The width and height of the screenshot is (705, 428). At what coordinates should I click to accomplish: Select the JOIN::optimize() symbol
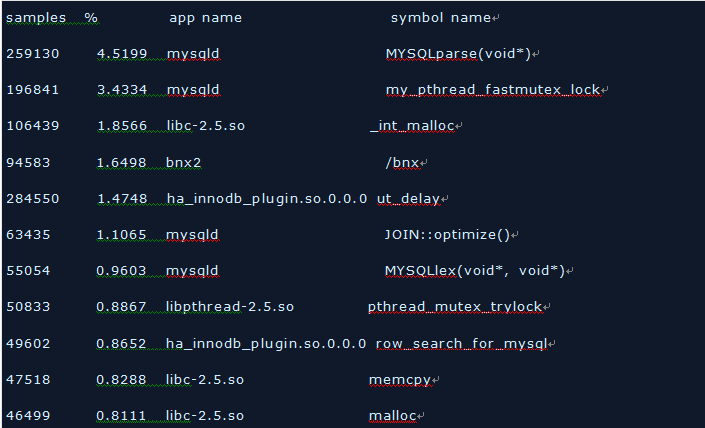[447, 235]
